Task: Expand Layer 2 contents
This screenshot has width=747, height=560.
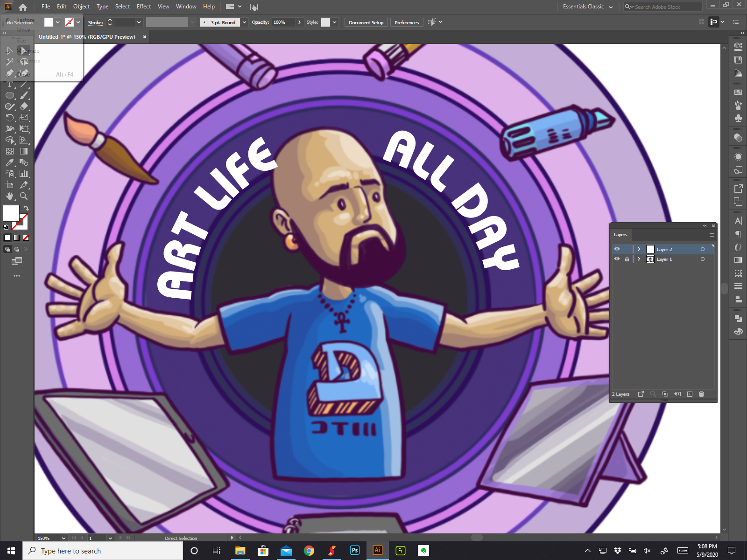Action: (x=639, y=249)
